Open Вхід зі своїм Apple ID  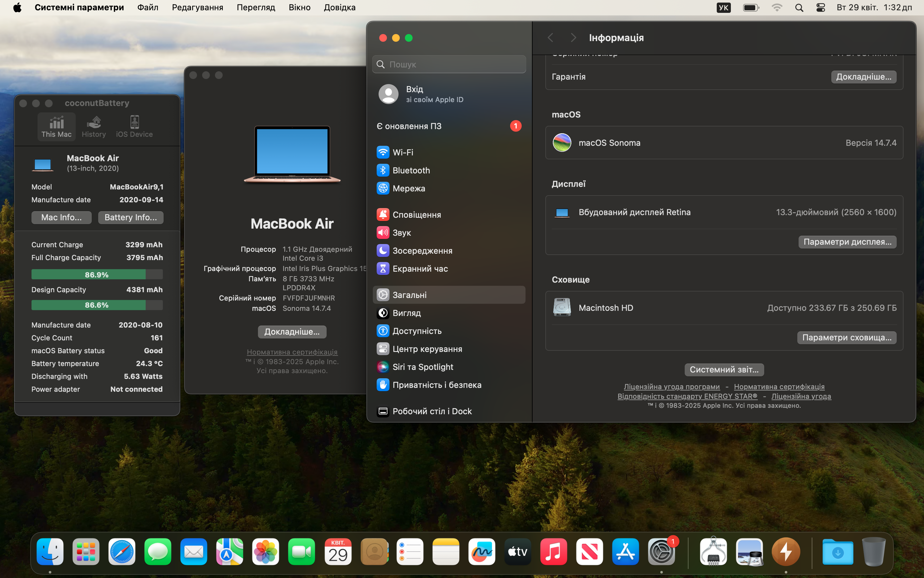pyautogui.click(x=449, y=94)
